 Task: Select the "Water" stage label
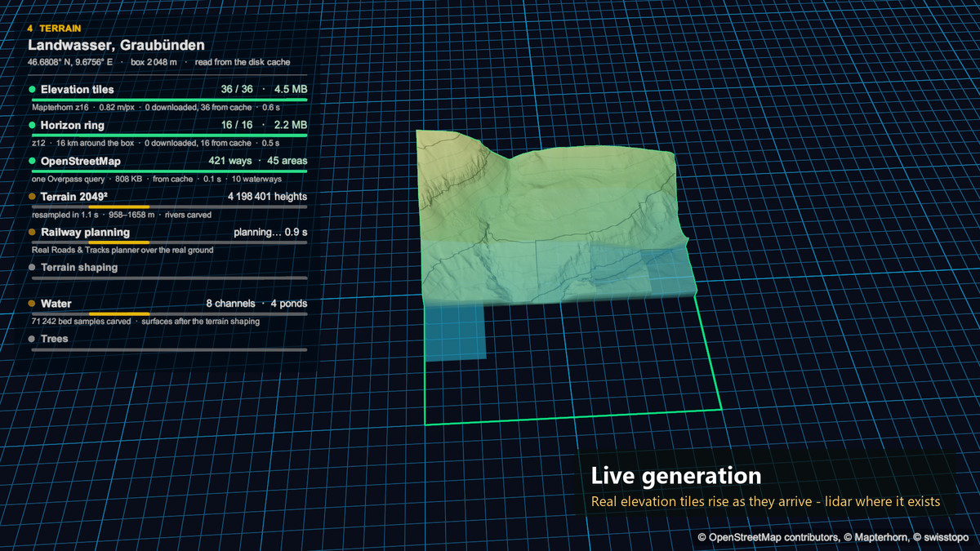[56, 304]
